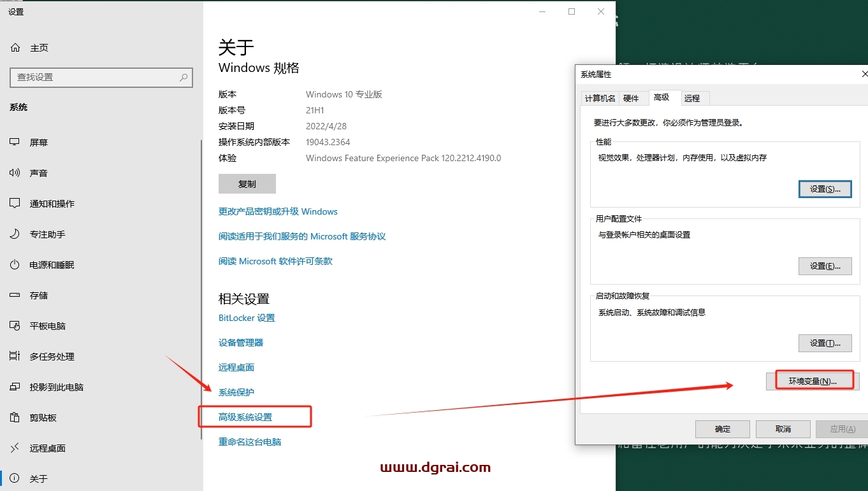Click 取消 in 系统属性 dialog
The image size is (868, 491).
pos(783,429)
